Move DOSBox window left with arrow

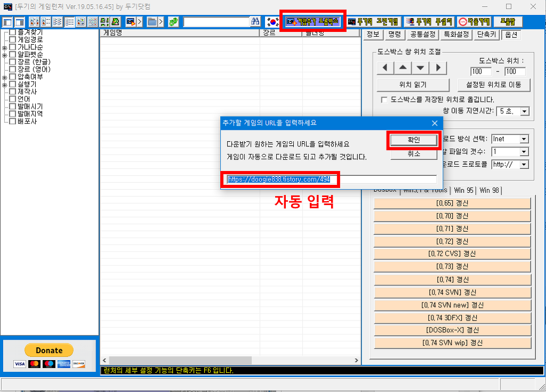coord(386,68)
